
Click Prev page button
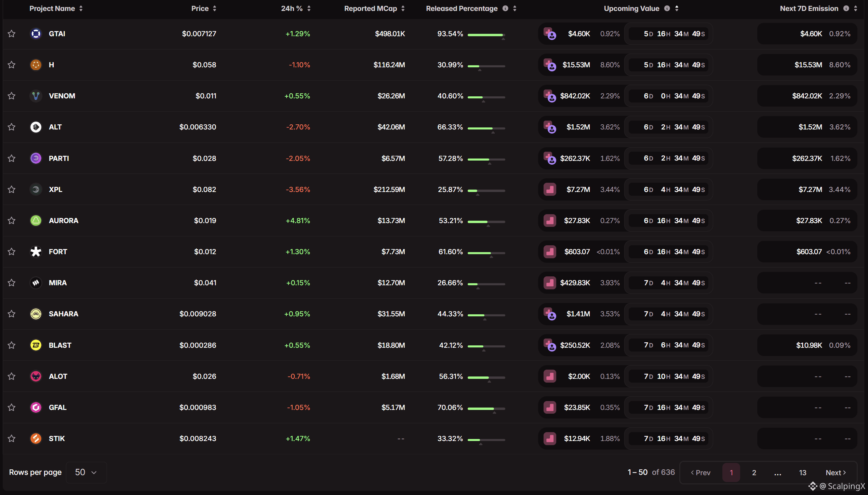point(700,472)
